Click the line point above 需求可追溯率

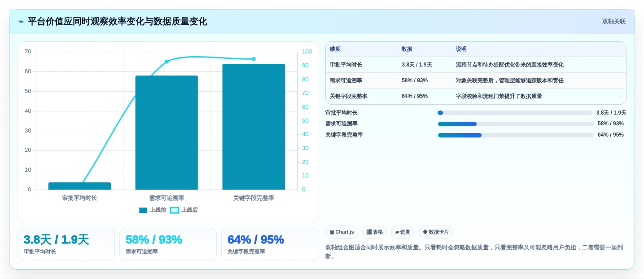coord(166,62)
